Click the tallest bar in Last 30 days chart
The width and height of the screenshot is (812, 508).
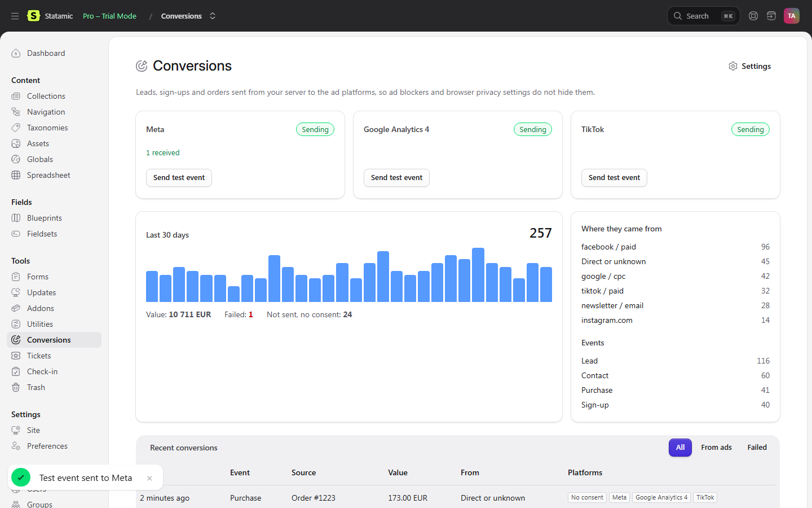(478, 275)
